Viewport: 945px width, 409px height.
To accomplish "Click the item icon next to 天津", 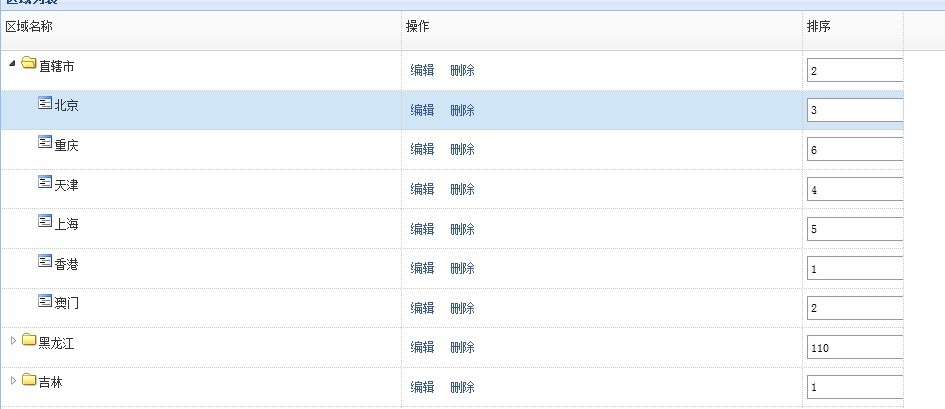I will 45,182.
